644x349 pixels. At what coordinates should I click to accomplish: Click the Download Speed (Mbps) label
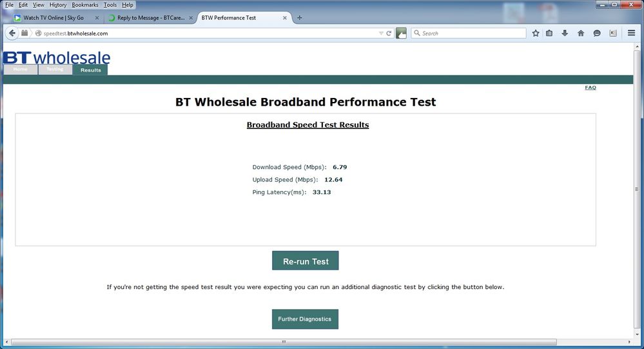(289, 167)
